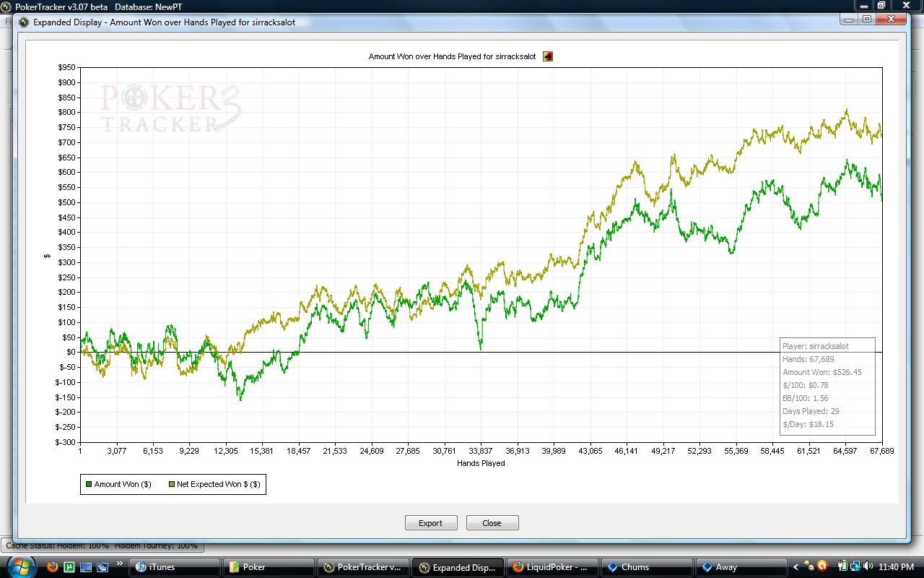
Task: Open the Poker folder taskbar button
Action: 269,567
